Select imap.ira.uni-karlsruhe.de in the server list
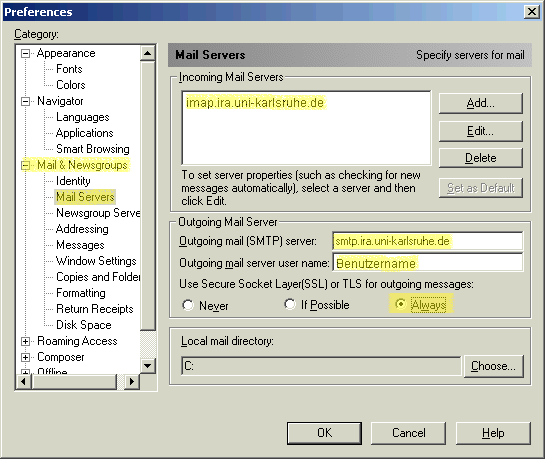Screen dimensions: 545x459 (x=255, y=103)
